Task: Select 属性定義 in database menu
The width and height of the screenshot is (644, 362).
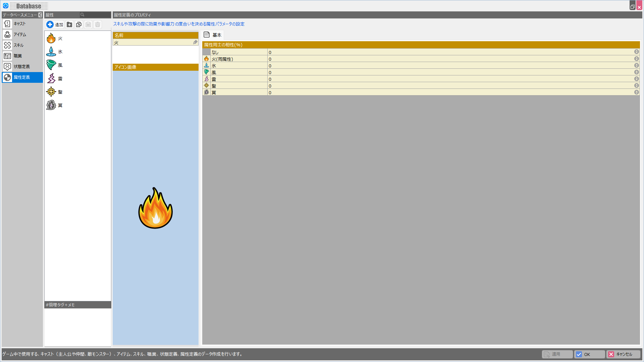Action: click(21, 77)
